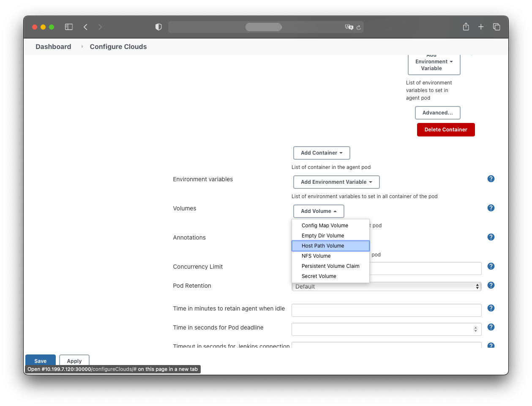Pick Secret Volume from list
Viewport: 532px width, 406px height.
pos(319,276)
